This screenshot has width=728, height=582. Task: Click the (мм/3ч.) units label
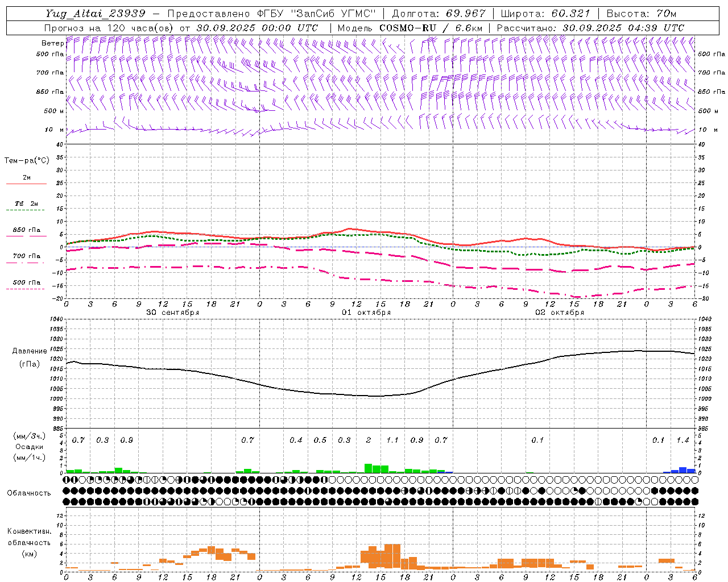[x=30, y=436]
